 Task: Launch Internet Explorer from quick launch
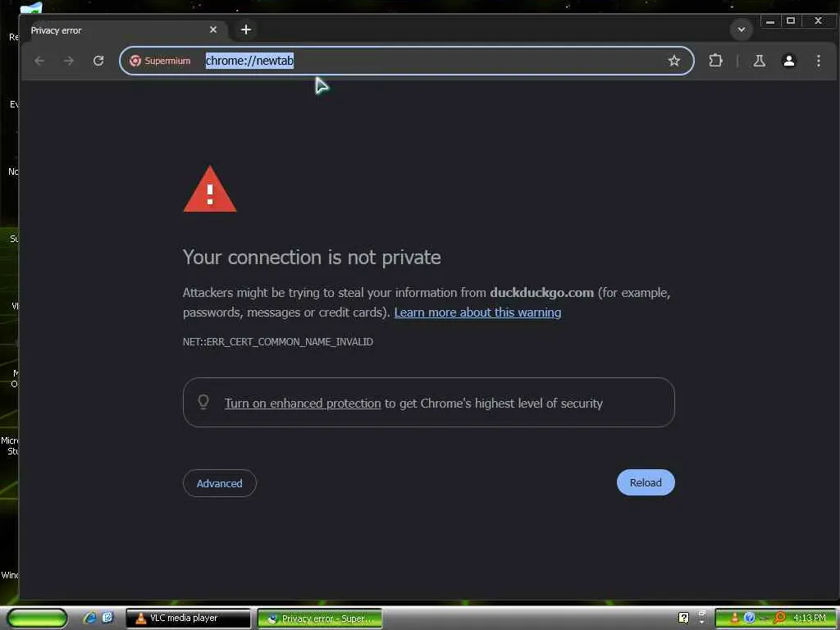89,618
